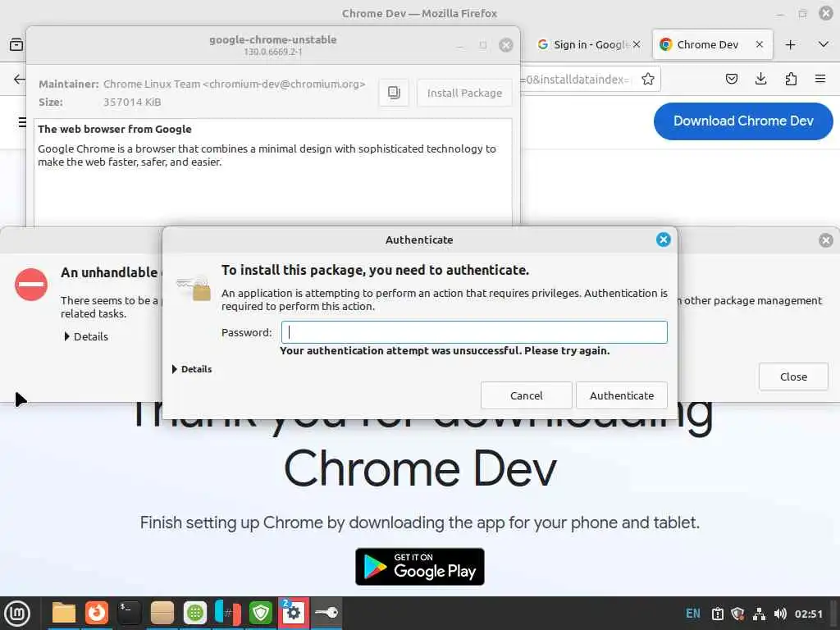Open the Firefox recent browsing icon
The width and height of the screenshot is (840, 630).
(x=16, y=44)
